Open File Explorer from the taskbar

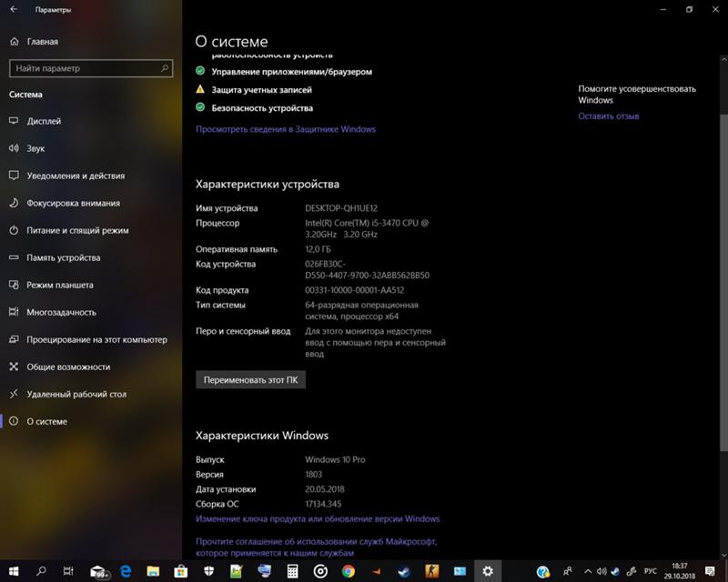click(x=153, y=571)
